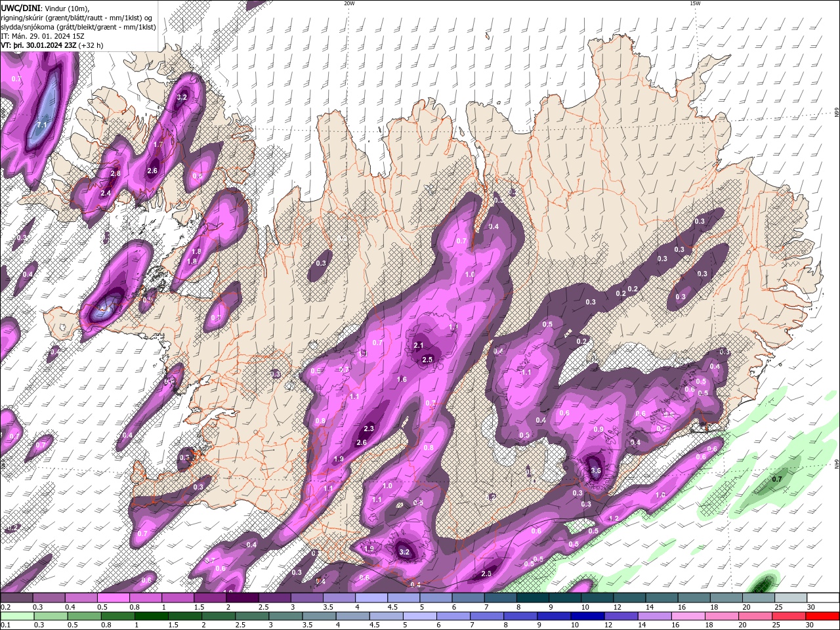
Task: Click the 'slydda/snjókoma' legend description line
Action: pyautogui.click(x=79, y=27)
